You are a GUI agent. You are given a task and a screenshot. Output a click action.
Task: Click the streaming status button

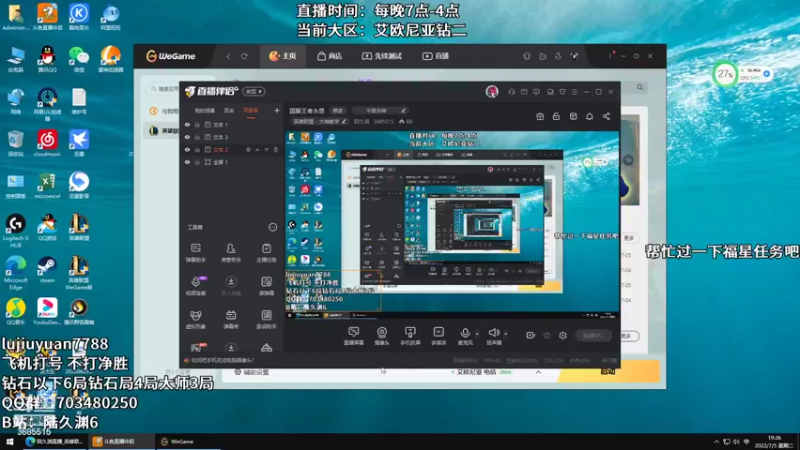point(593,335)
